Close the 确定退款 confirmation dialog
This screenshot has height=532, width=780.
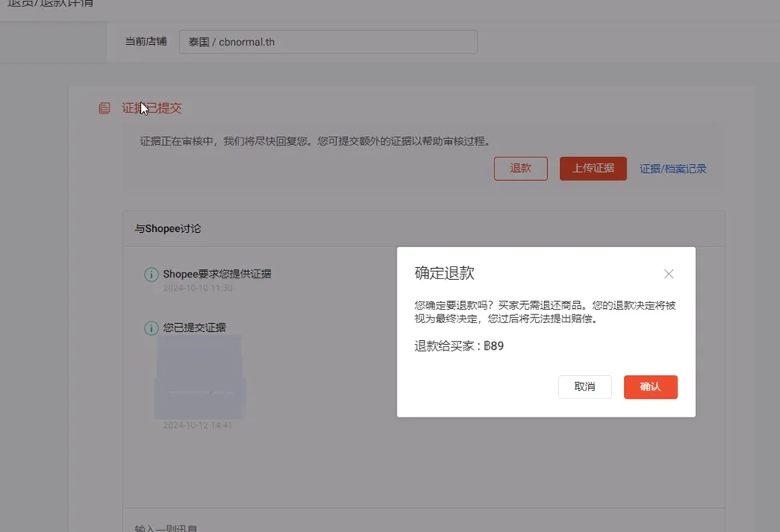click(x=669, y=274)
